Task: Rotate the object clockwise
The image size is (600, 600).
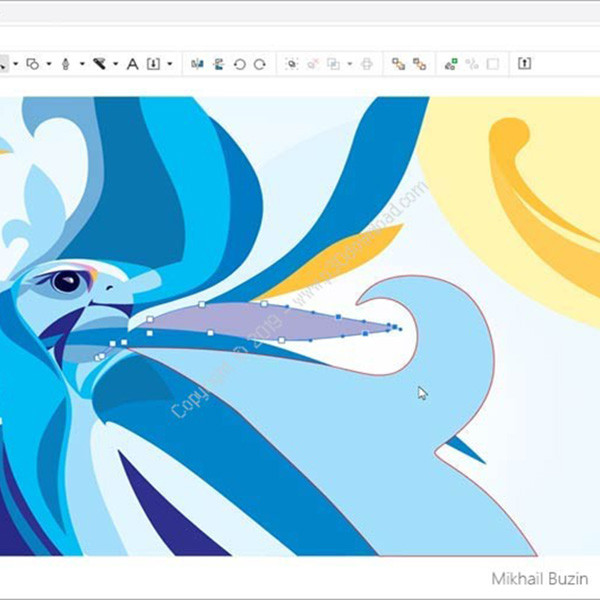Action: pos(260,64)
